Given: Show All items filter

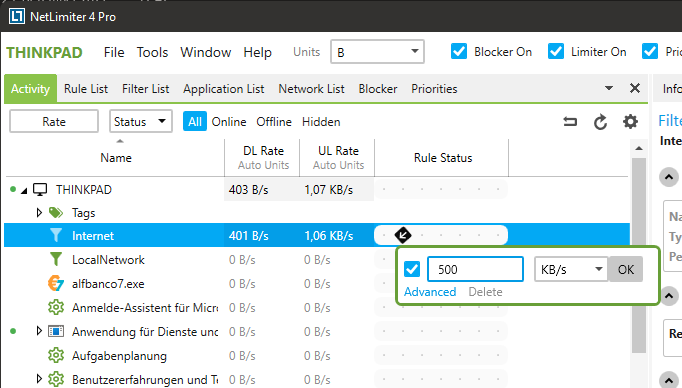Looking at the screenshot, I should (x=195, y=121).
